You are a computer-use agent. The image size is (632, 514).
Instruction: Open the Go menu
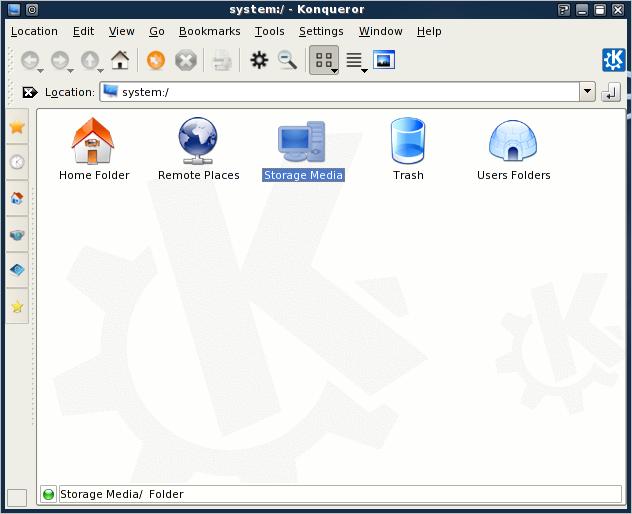157,31
